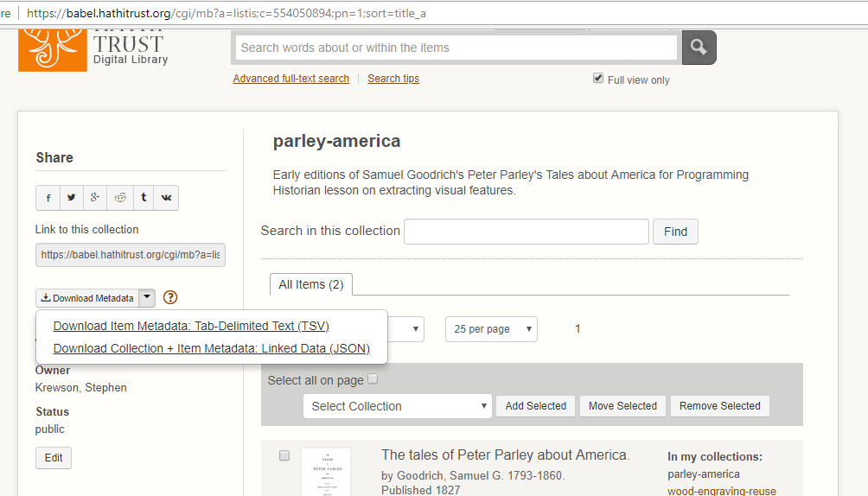
Task: Click the Search in this collection field
Action: (x=526, y=232)
